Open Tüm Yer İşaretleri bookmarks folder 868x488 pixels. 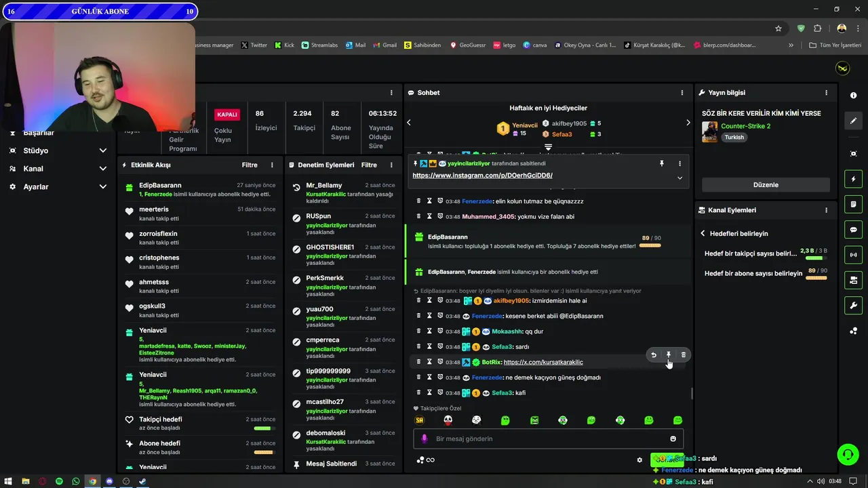835,45
